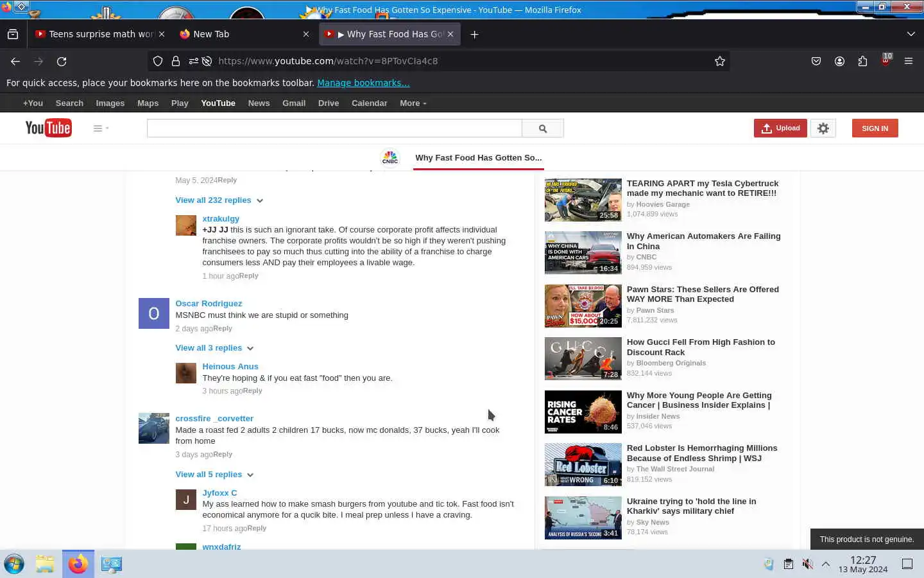The width and height of the screenshot is (924, 578).
Task: Click Jyfoxx C's avatar
Action: (186, 500)
